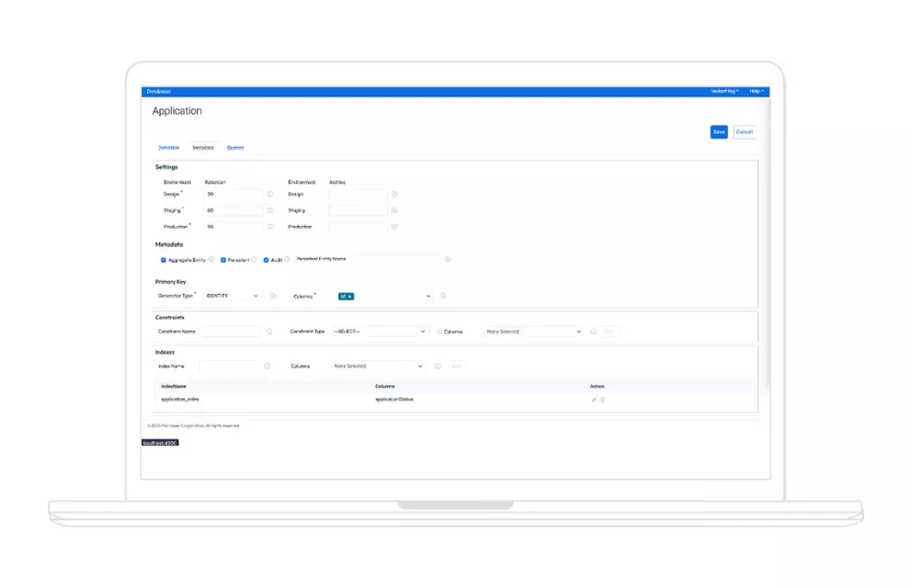View info tooltip beside Generator Type
Viewport: 912px width, 588px height.
pyautogui.click(x=273, y=296)
